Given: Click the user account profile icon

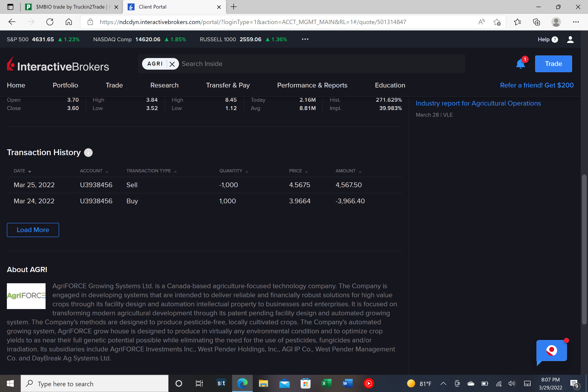Looking at the screenshot, I should (570, 40).
